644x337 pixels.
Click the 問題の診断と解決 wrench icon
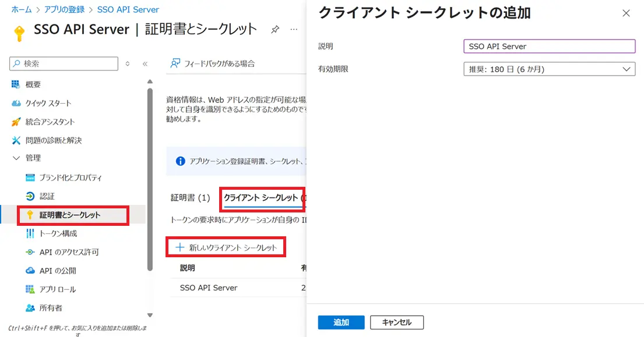16,140
